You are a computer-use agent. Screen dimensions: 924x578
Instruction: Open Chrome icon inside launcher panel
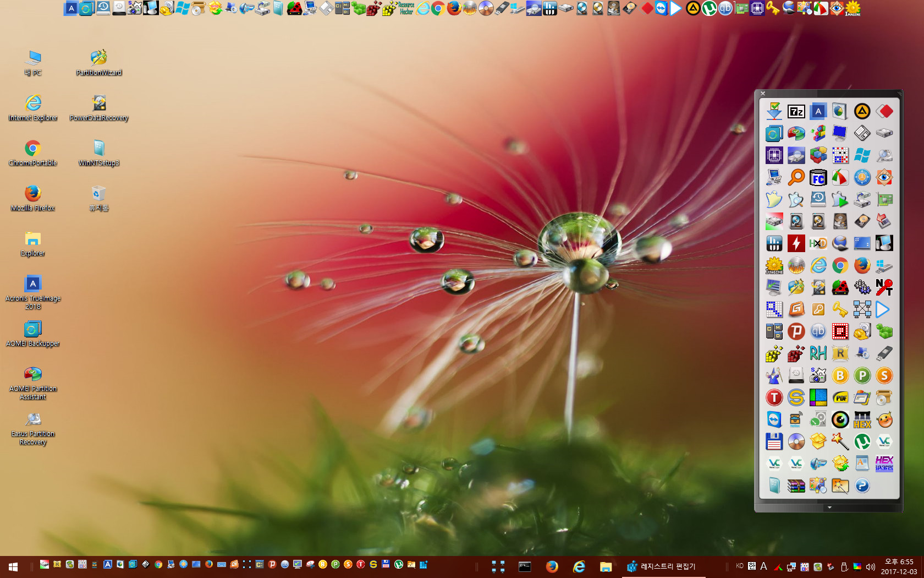pos(840,266)
